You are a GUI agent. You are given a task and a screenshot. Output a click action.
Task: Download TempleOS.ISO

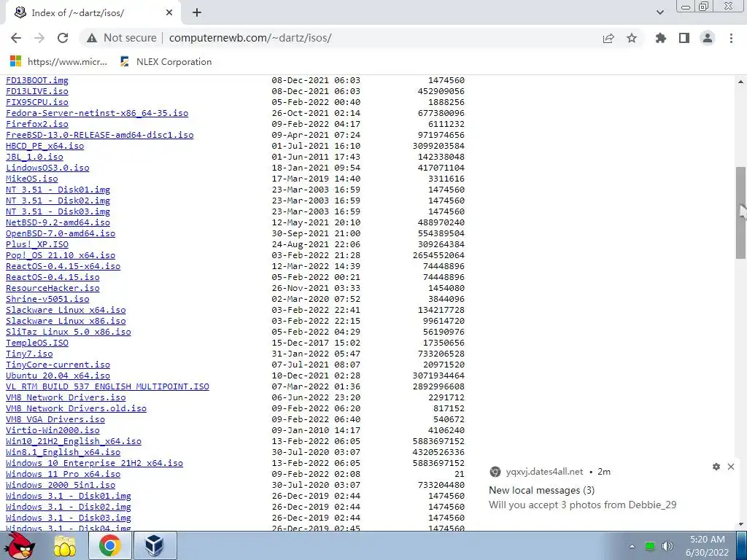pyautogui.click(x=36, y=343)
